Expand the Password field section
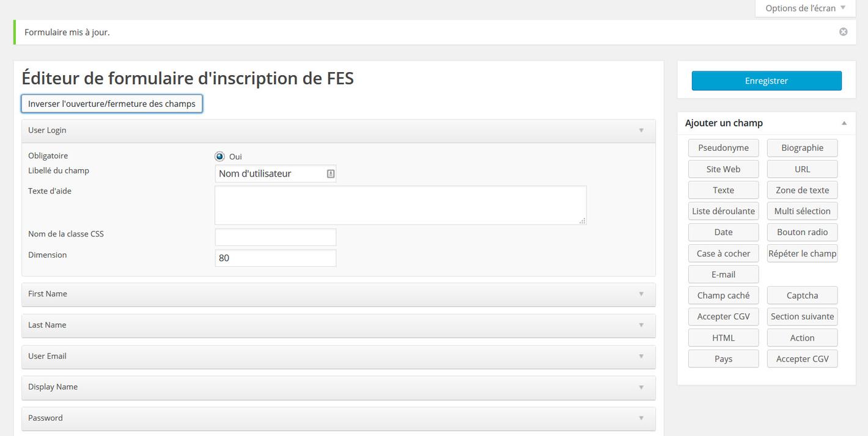Viewport: 868px width, 436px height. tap(641, 418)
